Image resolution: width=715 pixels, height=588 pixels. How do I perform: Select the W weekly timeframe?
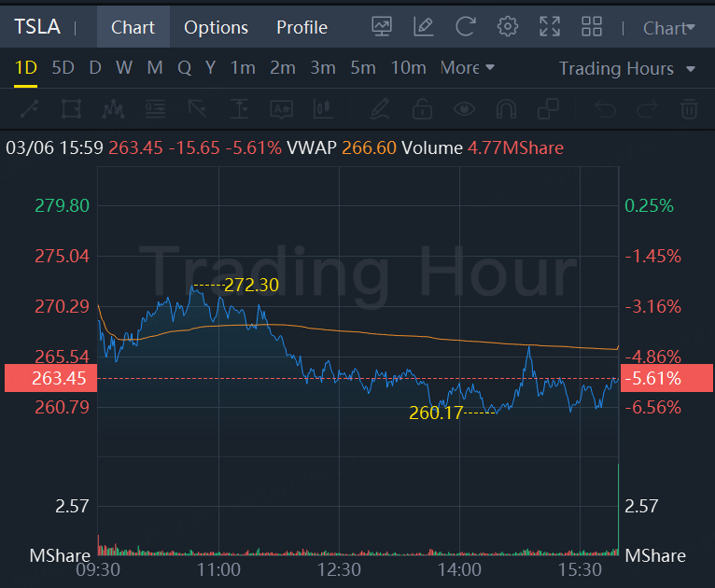(124, 67)
